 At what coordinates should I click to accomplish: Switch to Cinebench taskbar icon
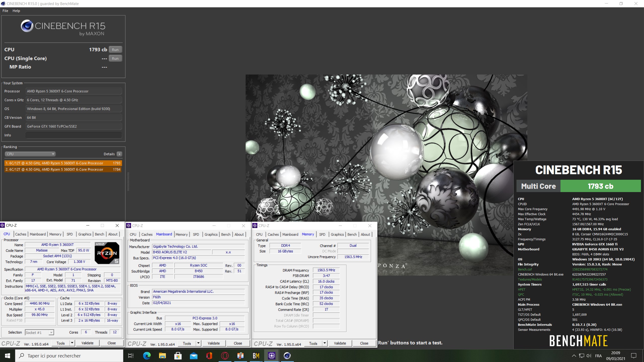(x=287, y=356)
